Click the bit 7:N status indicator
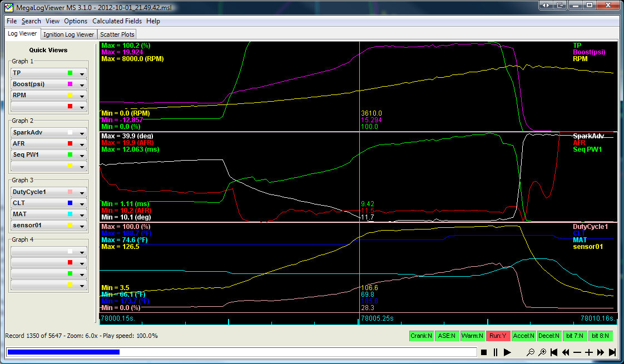 tap(575, 336)
